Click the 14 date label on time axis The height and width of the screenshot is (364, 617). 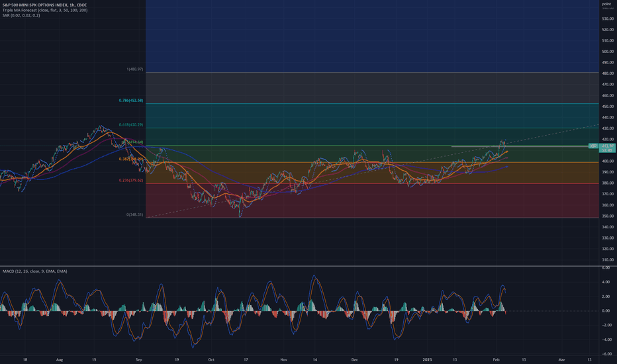pos(315,359)
